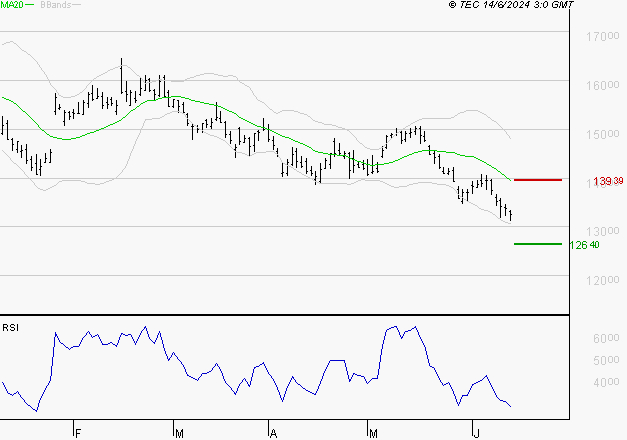Click the F month marker on time axis
The height and width of the screenshot is (440, 627).
pyautogui.click(x=78, y=433)
